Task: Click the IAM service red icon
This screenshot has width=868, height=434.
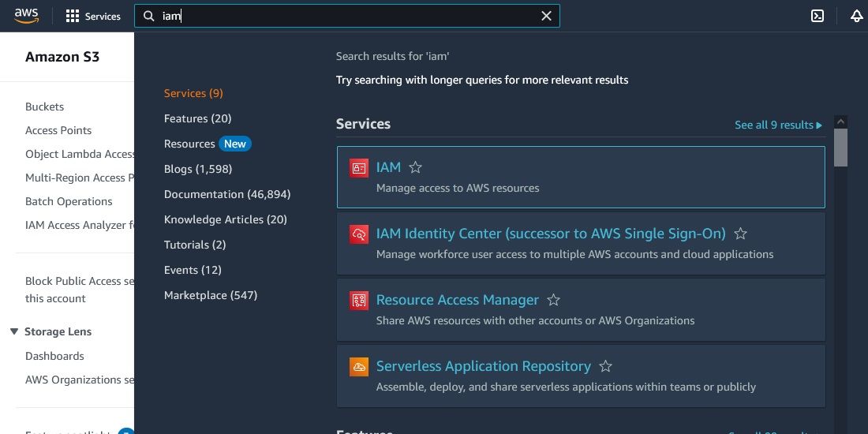Action: 359,167
